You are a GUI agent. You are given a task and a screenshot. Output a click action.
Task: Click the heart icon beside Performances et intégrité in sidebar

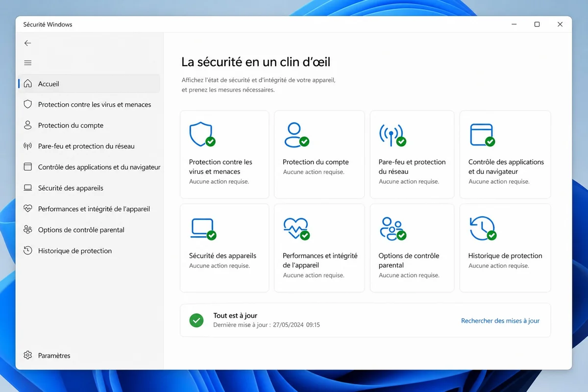(x=28, y=209)
